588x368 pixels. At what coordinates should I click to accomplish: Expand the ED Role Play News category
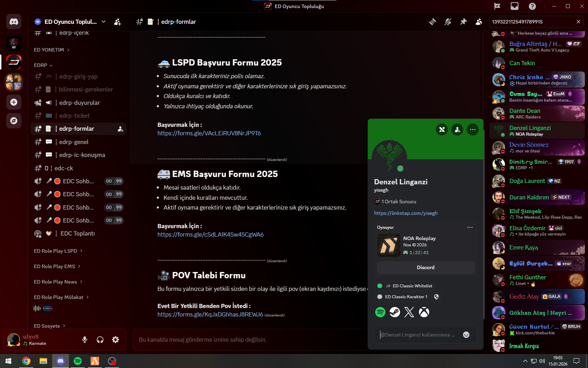[58, 282]
